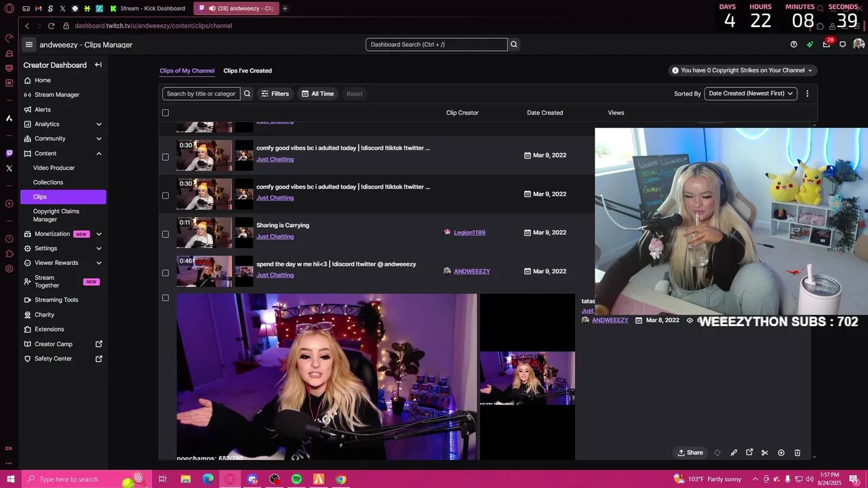Open the All Time date filter
This screenshot has height=488, width=868.
tap(317, 94)
